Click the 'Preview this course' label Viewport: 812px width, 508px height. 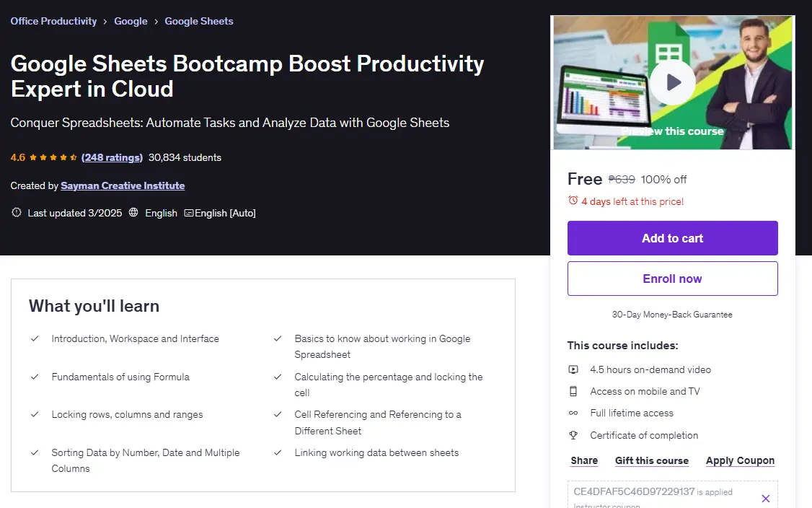pos(672,131)
